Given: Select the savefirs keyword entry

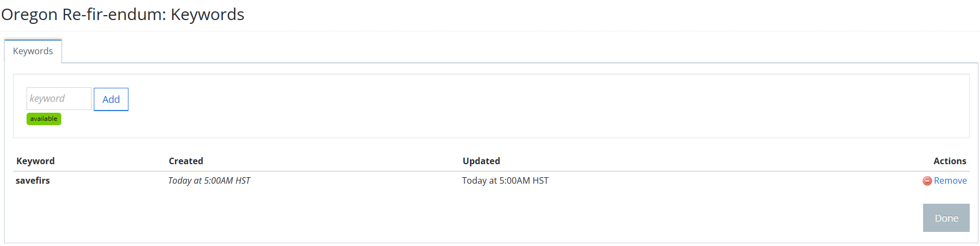Looking at the screenshot, I should point(33,180).
